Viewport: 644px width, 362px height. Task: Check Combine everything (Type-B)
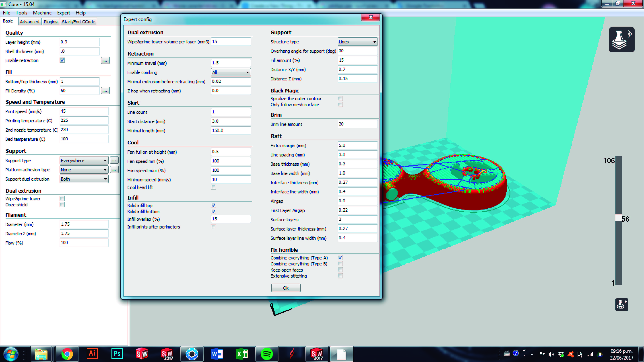340,264
